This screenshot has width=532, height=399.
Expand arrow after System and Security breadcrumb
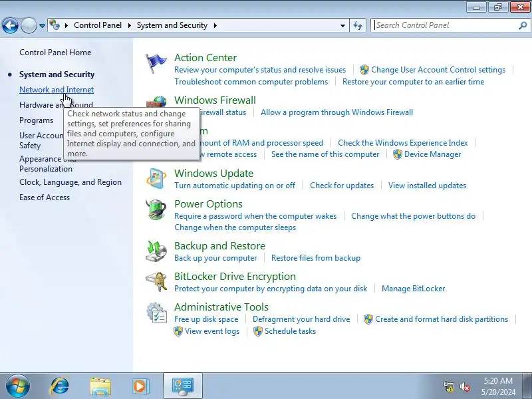[x=215, y=25]
